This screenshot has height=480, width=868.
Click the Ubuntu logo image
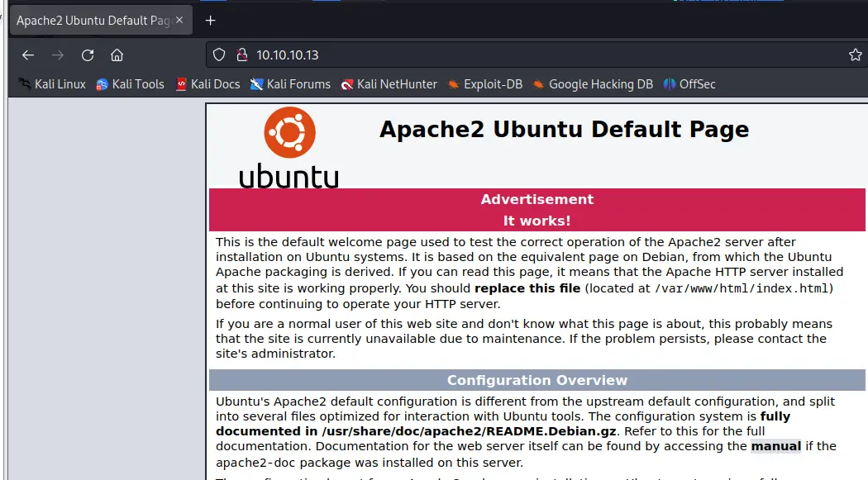[289, 147]
